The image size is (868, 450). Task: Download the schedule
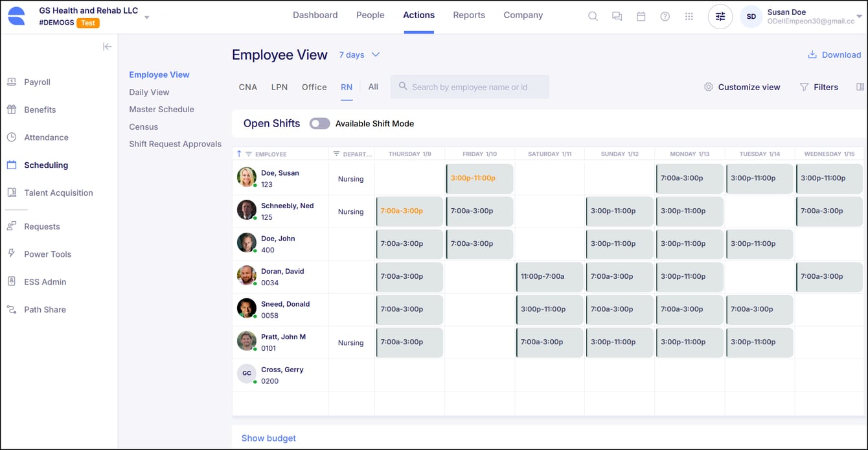pos(834,54)
